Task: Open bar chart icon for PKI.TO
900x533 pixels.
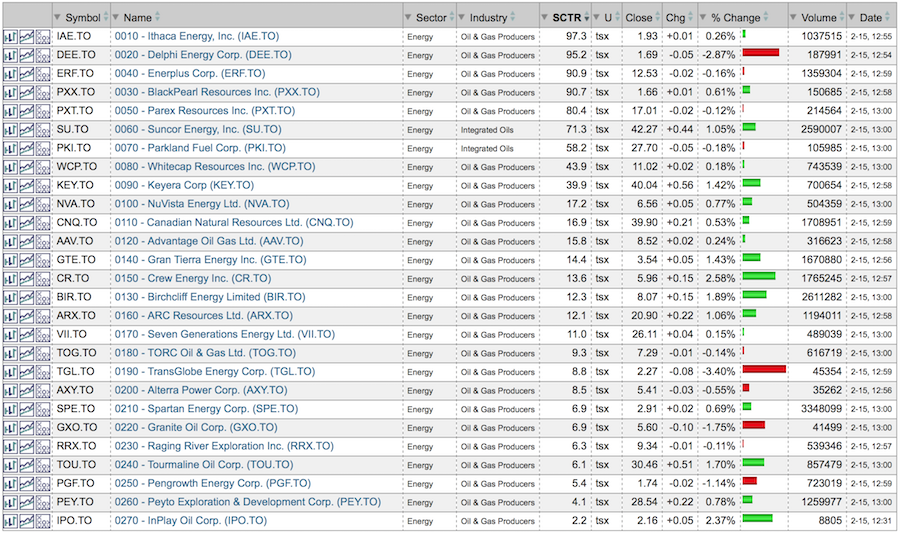Action: tap(10, 149)
